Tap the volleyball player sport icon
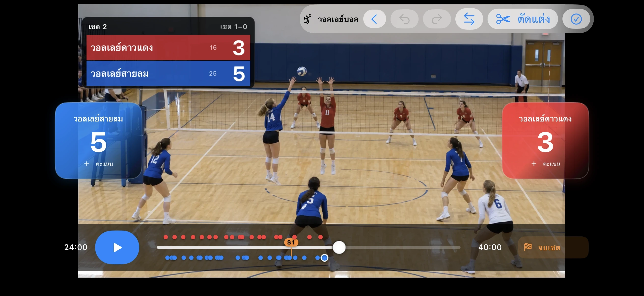Screen dimensions: 644x296 308,19
